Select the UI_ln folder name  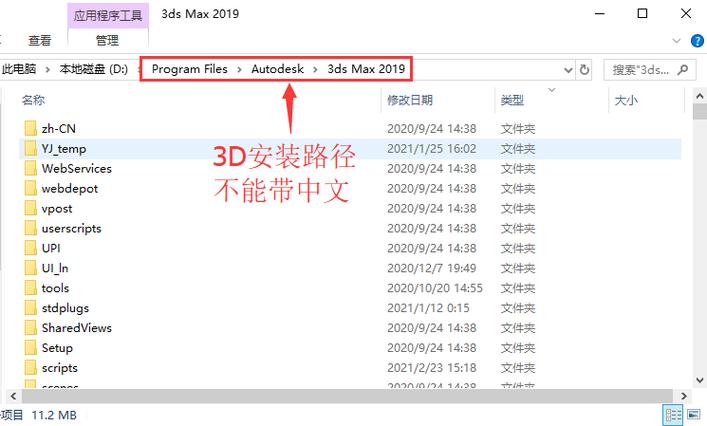coord(55,268)
